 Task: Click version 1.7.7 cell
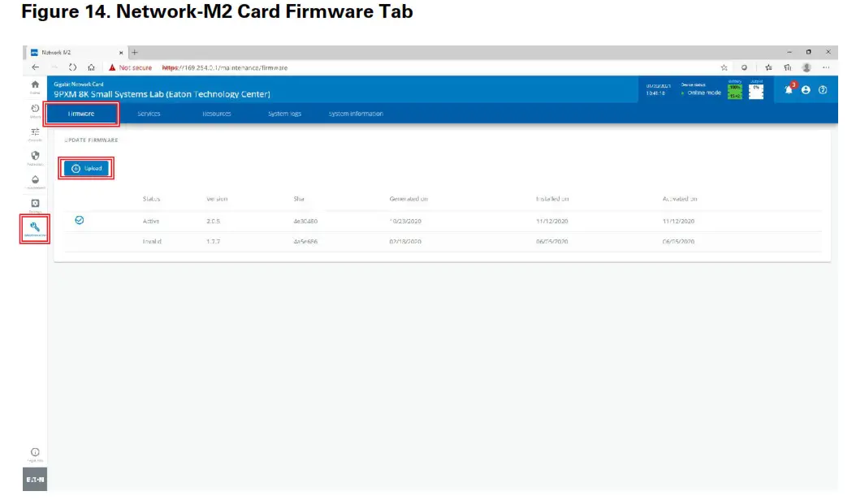213,241
